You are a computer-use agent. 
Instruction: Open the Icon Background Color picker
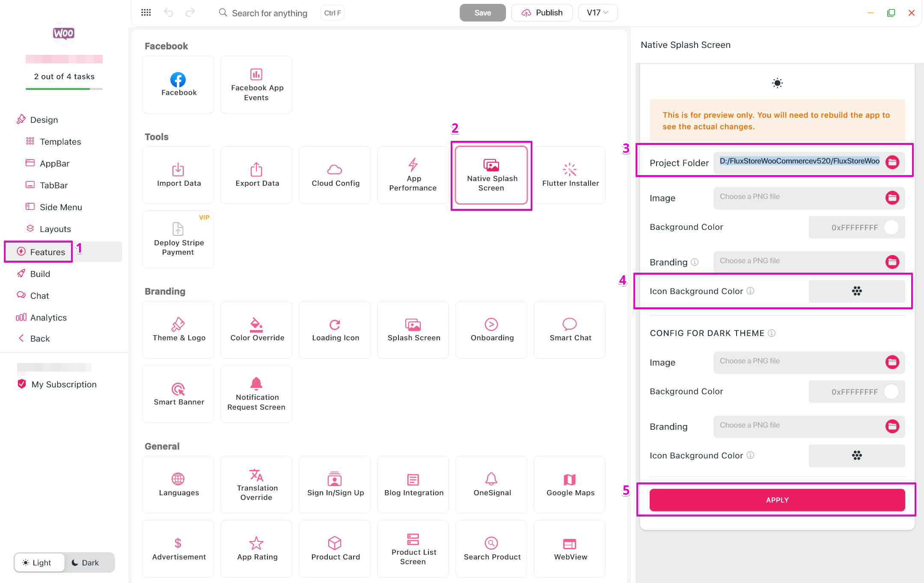(x=856, y=291)
